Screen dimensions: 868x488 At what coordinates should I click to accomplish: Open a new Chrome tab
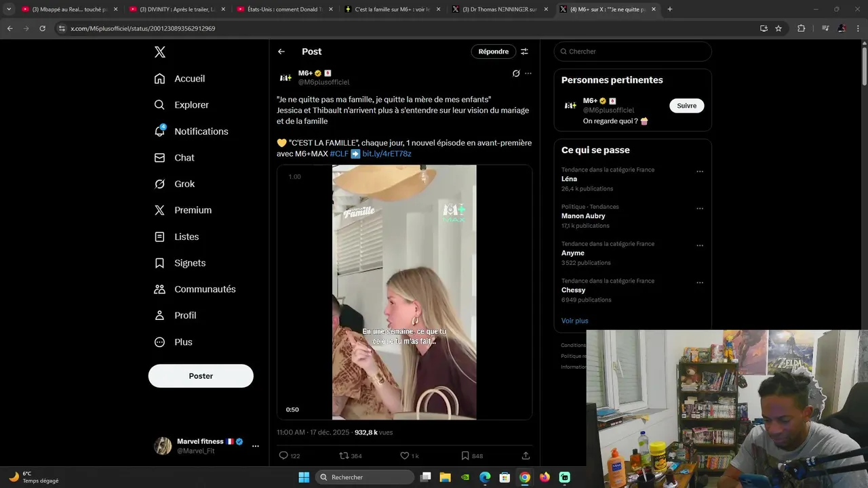click(670, 9)
